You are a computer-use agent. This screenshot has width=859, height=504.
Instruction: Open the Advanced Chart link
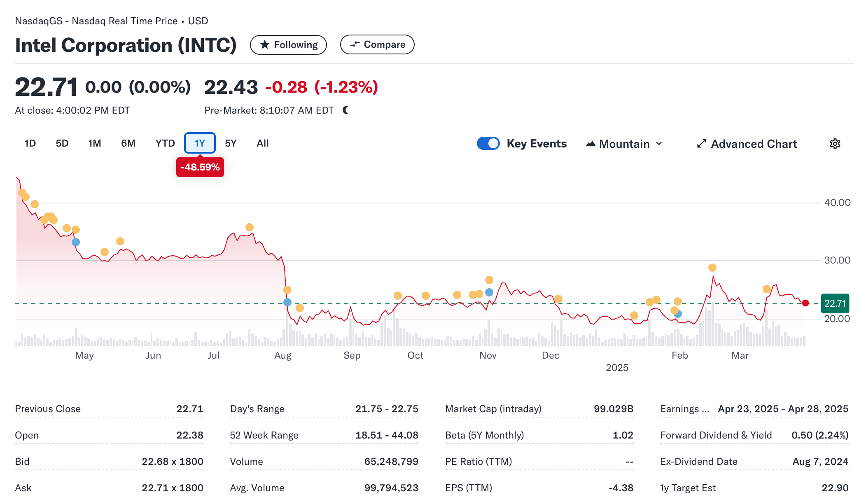pyautogui.click(x=753, y=144)
